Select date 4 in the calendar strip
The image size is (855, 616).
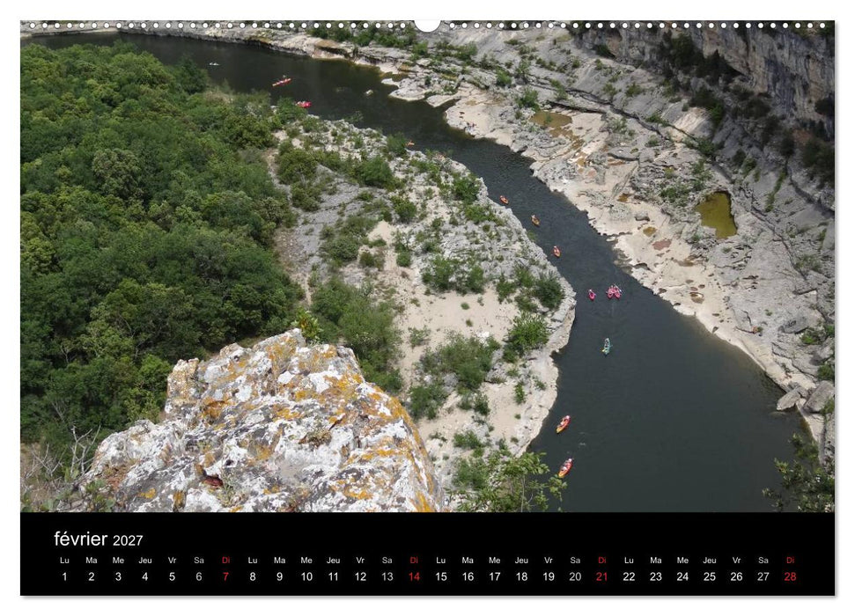145,576
